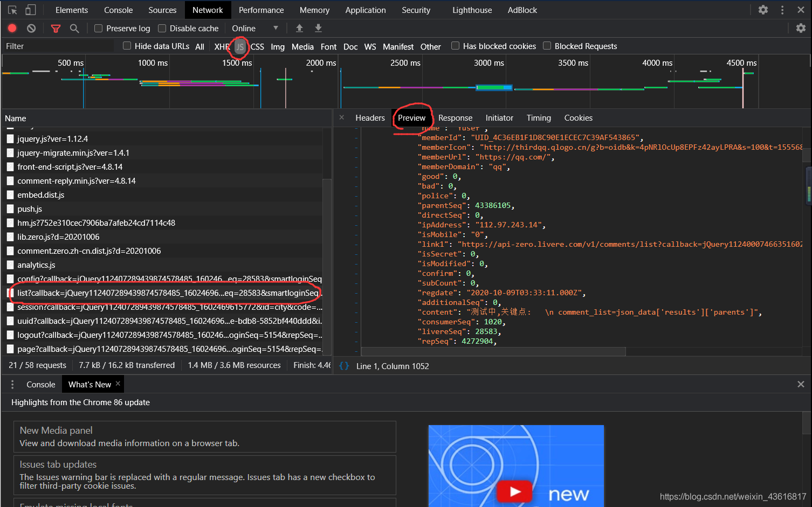Click the import HAR upload arrow
The width and height of the screenshot is (812, 507).
click(x=299, y=28)
